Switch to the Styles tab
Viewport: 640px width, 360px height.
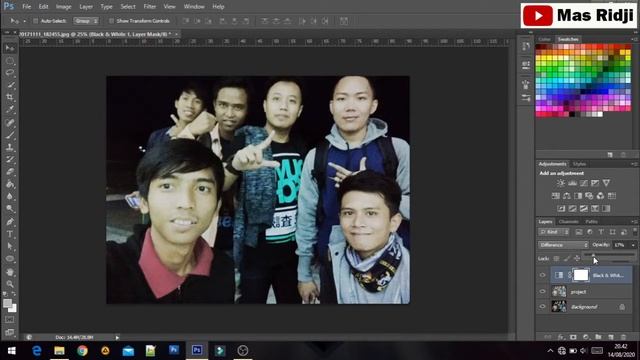[579, 164]
